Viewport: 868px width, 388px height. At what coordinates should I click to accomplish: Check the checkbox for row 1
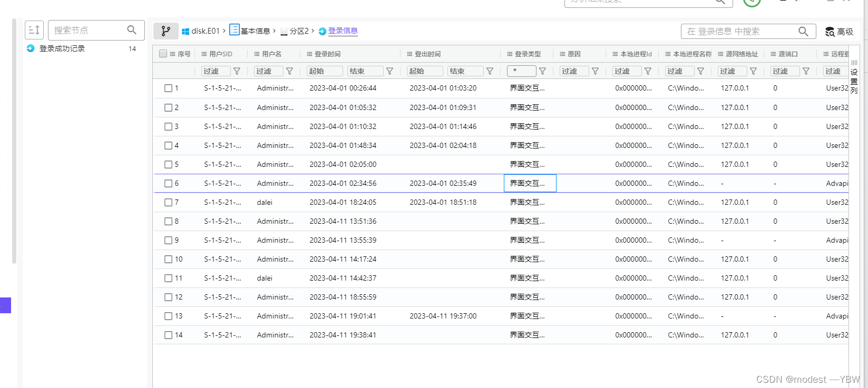click(x=168, y=88)
